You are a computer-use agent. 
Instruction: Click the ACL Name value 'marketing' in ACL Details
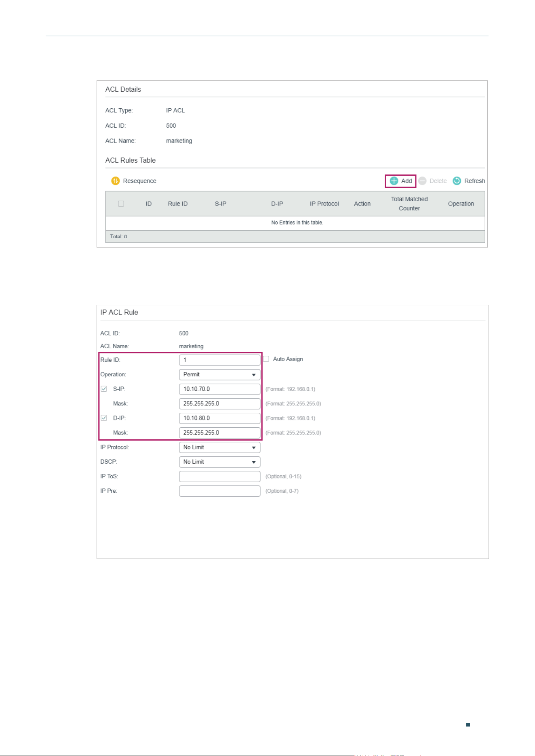179,141
